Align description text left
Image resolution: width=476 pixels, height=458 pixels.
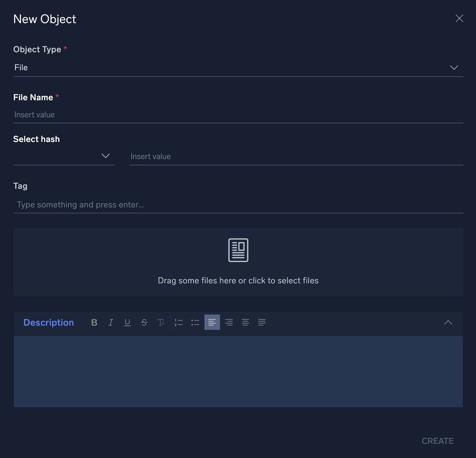click(x=212, y=322)
